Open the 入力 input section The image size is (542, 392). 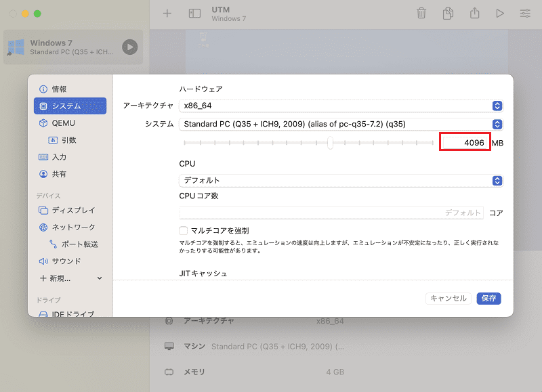(x=70, y=157)
